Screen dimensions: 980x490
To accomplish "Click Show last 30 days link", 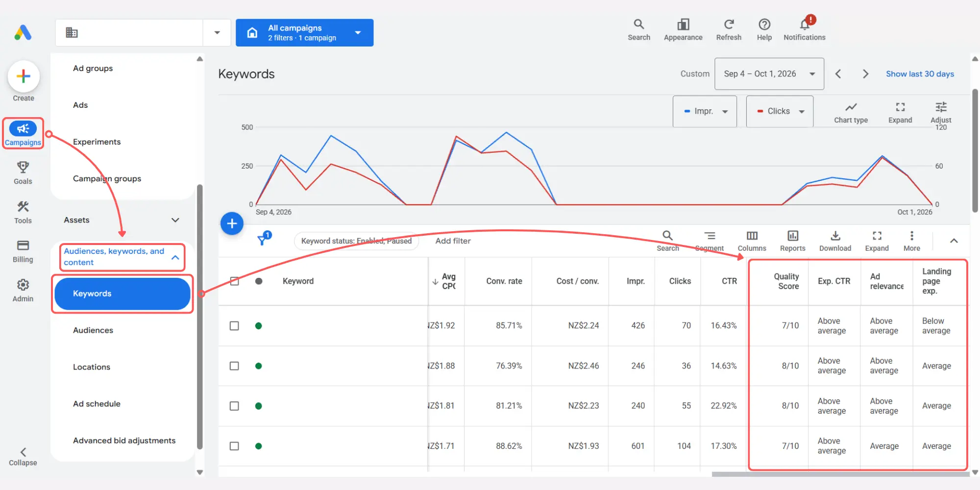I will (x=920, y=74).
